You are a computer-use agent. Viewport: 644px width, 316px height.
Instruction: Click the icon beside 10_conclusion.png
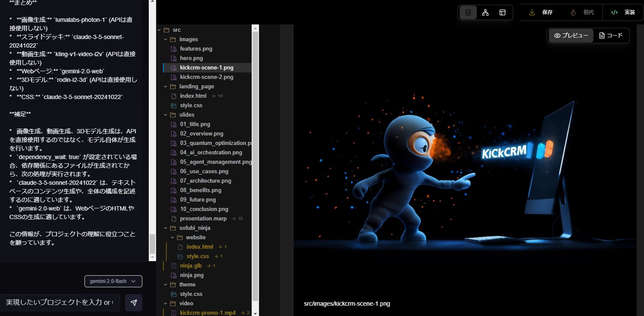coord(174,209)
